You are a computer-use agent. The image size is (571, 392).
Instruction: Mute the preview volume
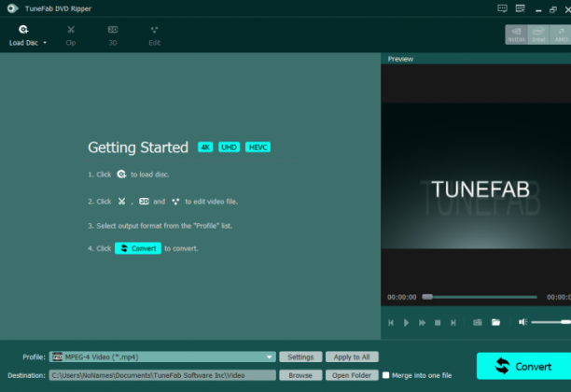click(522, 322)
